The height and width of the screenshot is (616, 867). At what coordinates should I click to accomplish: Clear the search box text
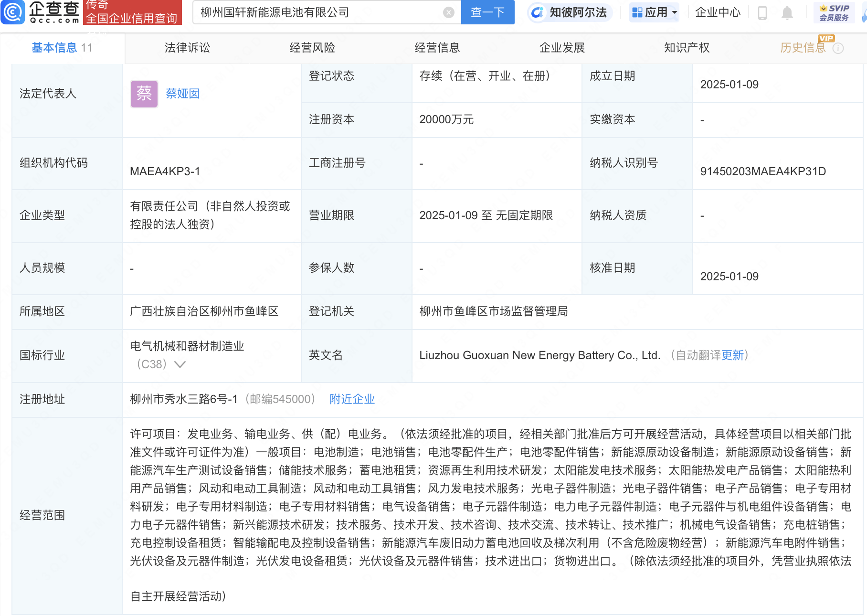448,12
